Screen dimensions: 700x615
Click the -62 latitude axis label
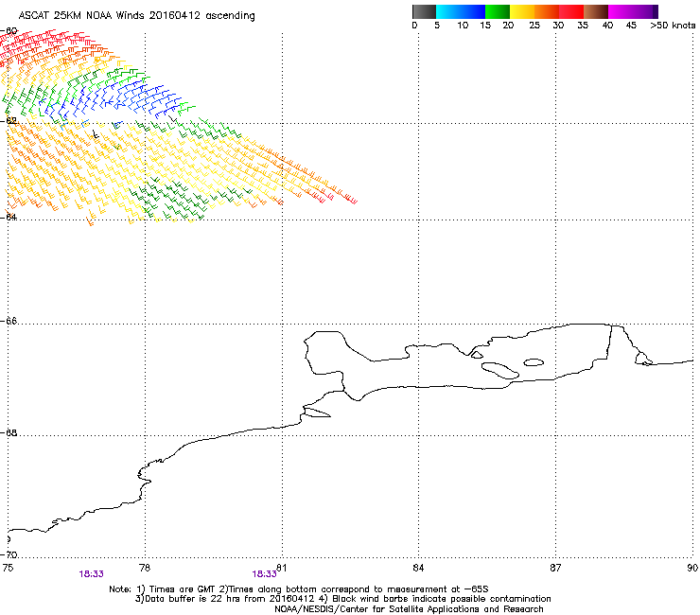[9, 121]
